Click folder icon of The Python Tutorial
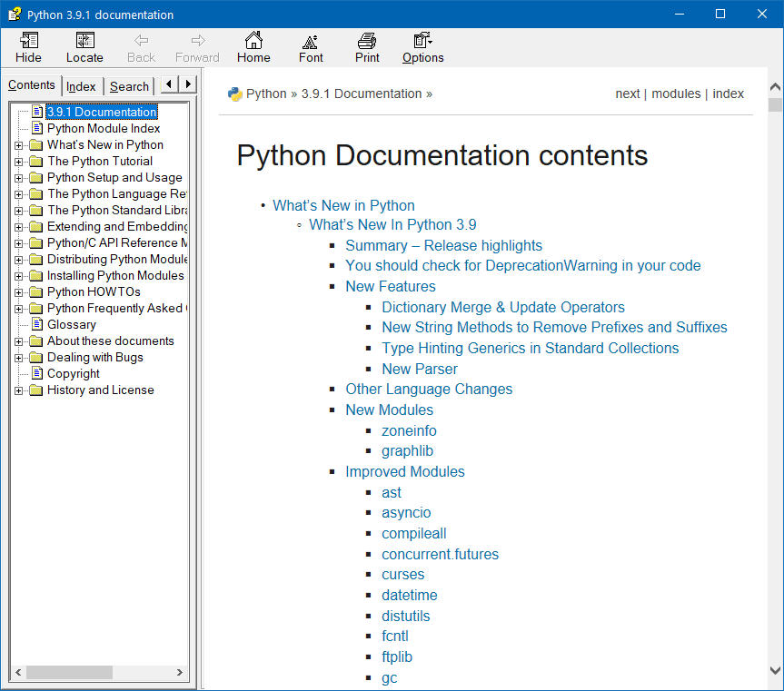The width and height of the screenshot is (784, 691). click(36, 162)
